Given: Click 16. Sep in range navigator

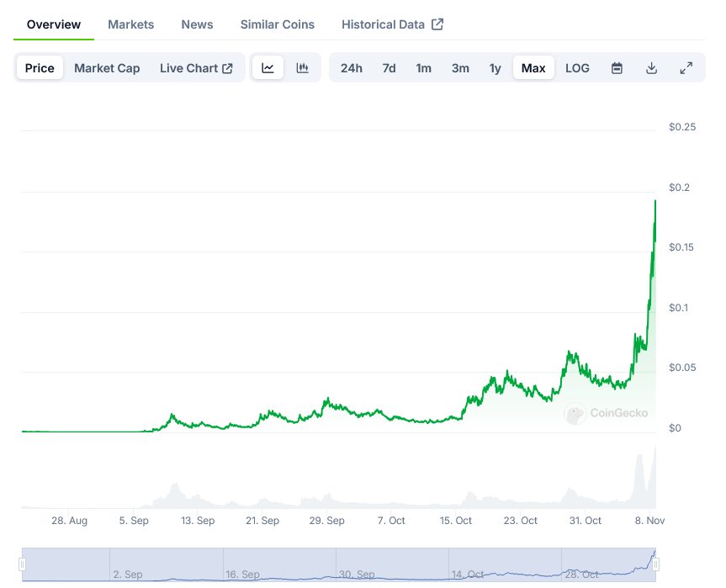Looking at the screenshot, I should pyautogui.click(x=242, y=575).
